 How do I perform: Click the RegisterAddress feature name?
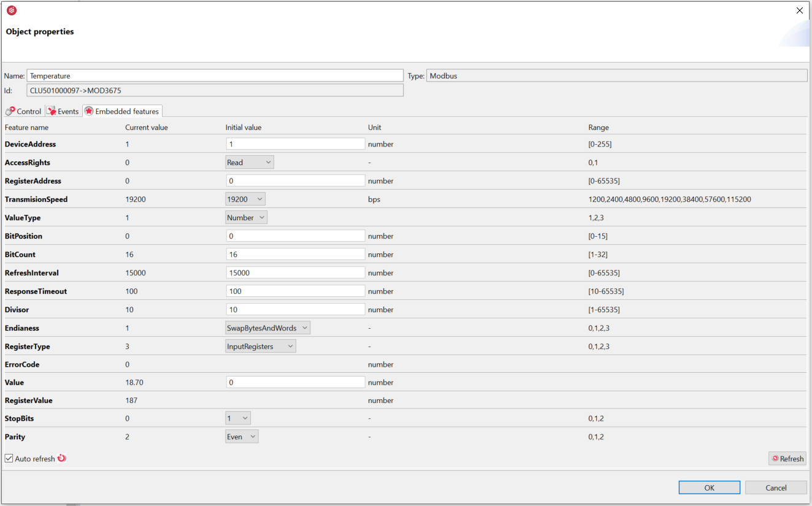pyautogui.click(x=33, y=181)
